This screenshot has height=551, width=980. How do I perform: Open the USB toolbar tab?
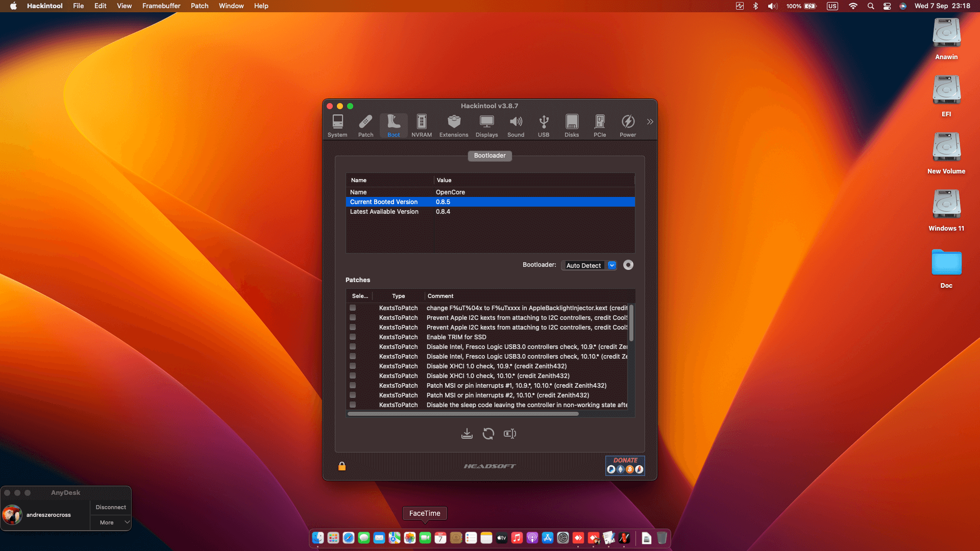(544, 126)
